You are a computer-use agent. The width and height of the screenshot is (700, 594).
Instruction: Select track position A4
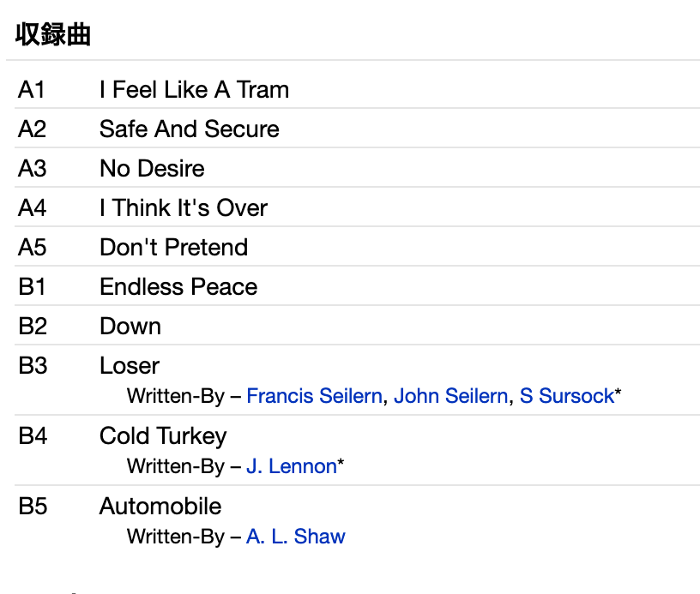[32, 208]
